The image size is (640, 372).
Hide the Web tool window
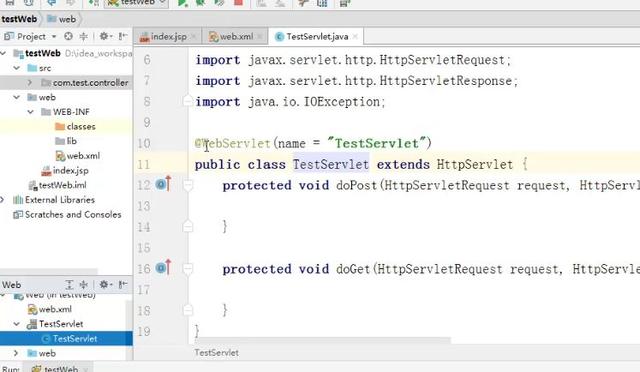pyautogui.click(x=122, y=285)
